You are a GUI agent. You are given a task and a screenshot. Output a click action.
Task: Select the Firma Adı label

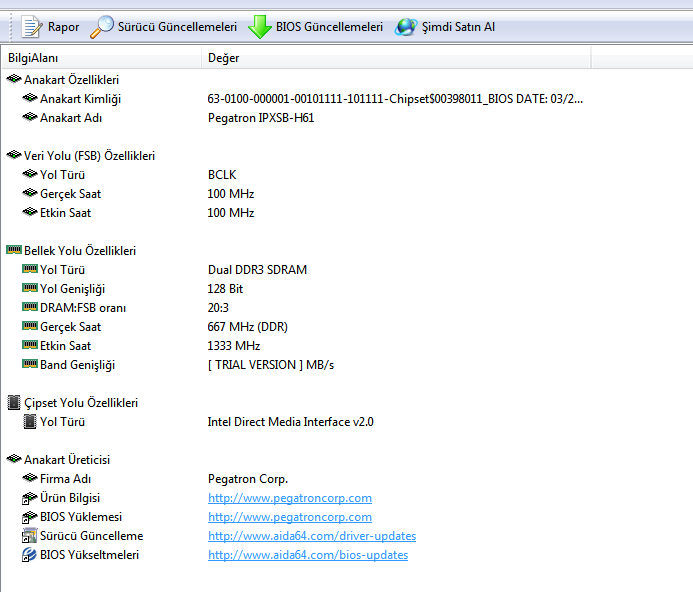65,479
